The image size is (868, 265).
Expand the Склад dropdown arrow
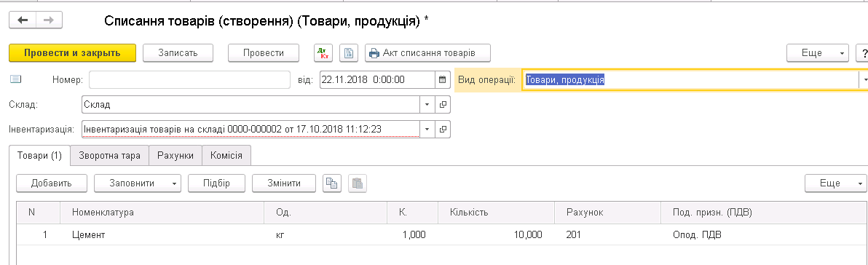point(427,105)
